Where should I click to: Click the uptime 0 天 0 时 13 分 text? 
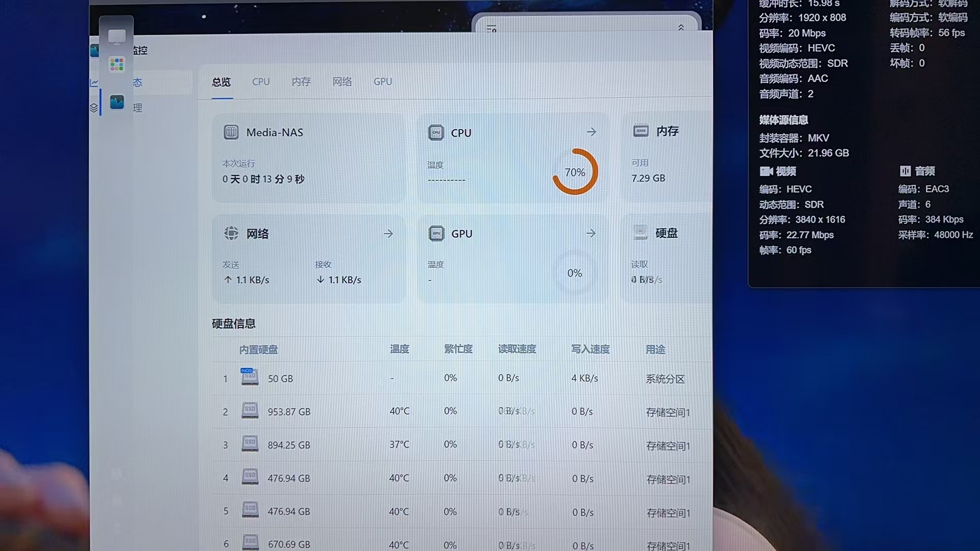tap(263, 179)
